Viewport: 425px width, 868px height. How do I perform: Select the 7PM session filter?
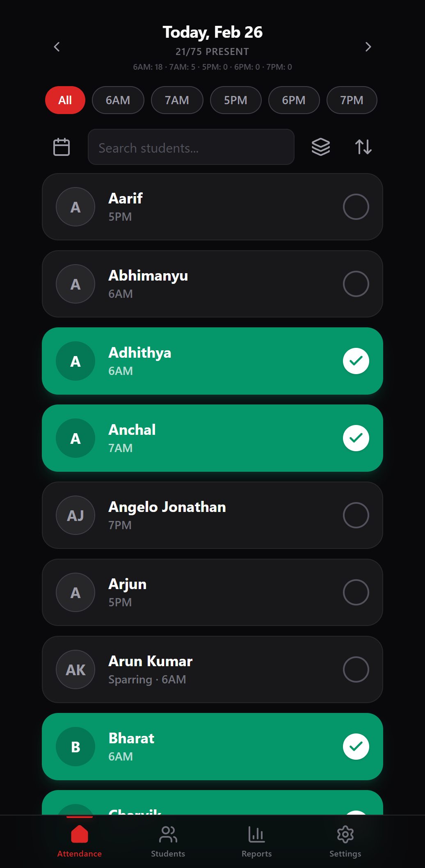coord(352,100)
